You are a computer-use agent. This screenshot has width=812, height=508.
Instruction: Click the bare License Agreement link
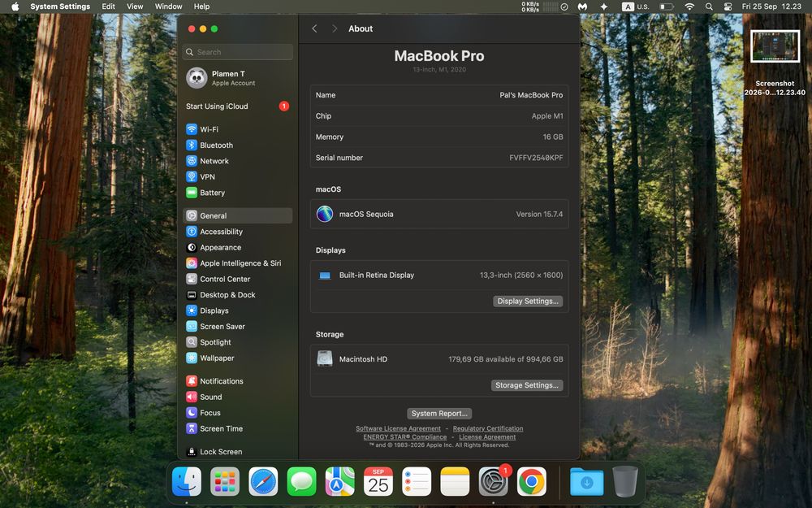click(x=487, y=437)
